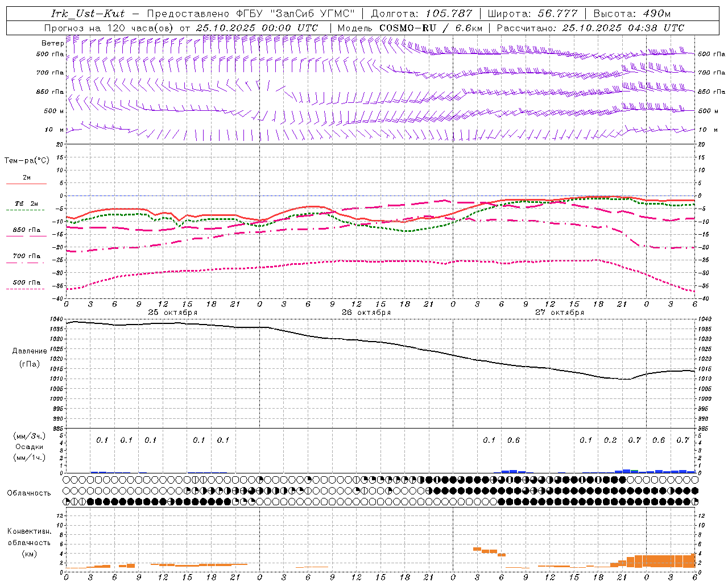Click the 500 гПа temperature legend entry
The height and width of the screenshot is (582, 728).
coord(27,282)
